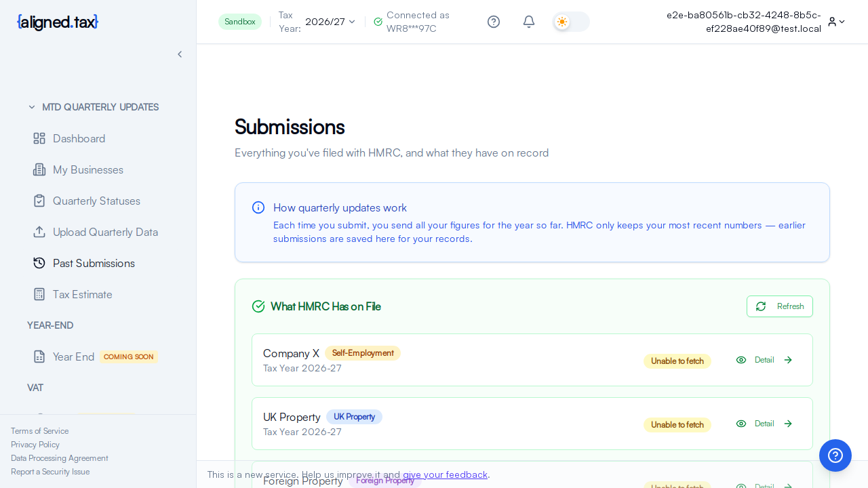Collapse the MTD Quarterly Updates section
868x488 pixels.
point(31,107)
